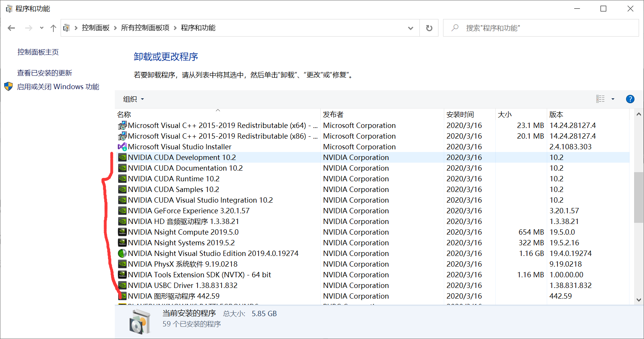This screenshot has height=339, width=644.
Task: Open the view options dropdown arrow
Action: point(613,99)
